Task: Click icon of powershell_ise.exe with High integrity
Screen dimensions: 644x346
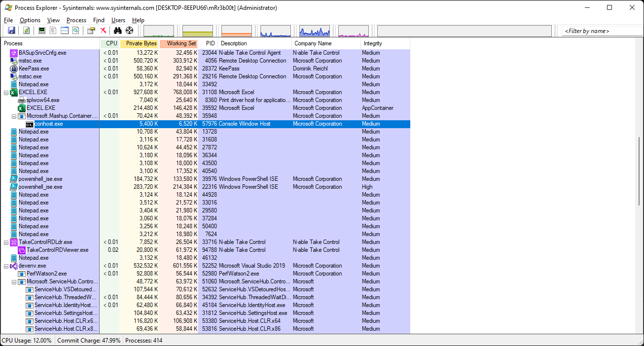Action: tap(14, 187)
